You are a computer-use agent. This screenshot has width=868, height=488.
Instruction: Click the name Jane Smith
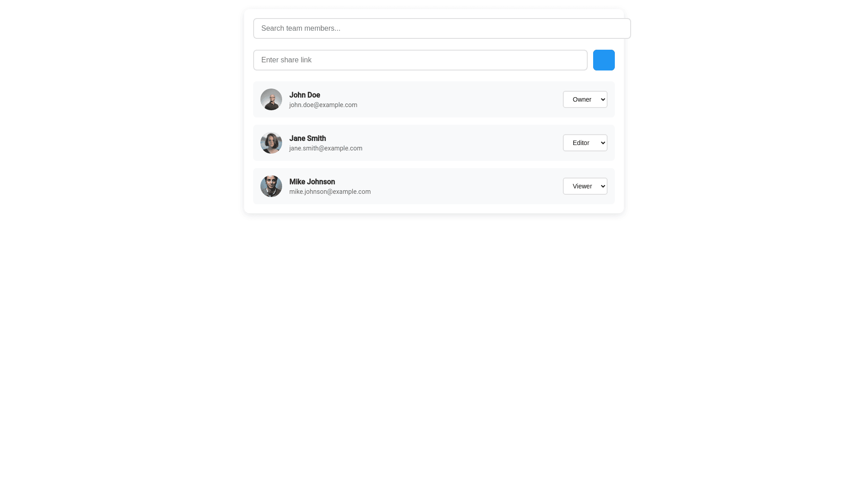click(307, 138)
